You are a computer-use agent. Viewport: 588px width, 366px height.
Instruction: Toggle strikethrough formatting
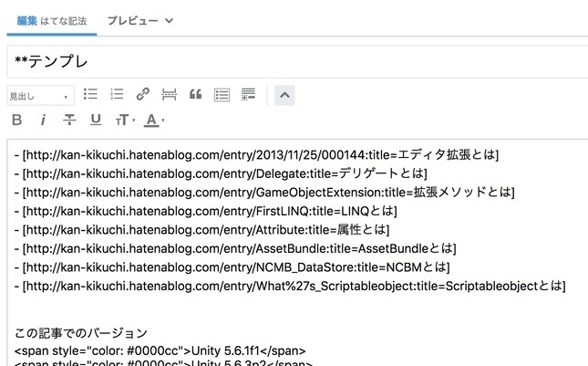(x=69, y=120)
